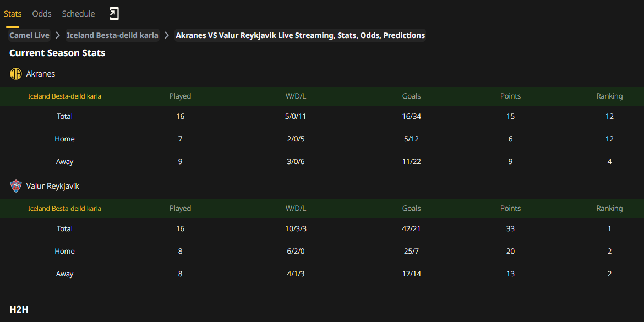This screenshot has height=322, width=644.
Task: Click the chevron after Camel Live breadcrumb
Action: [58, 35]
